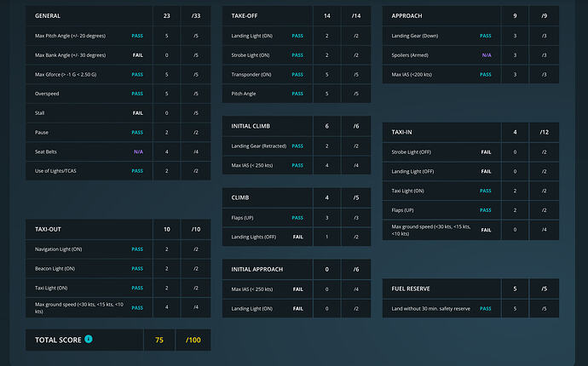
Task: Click Taxi Light (ON) in the TAXI-IN table
Action: tap(408, 191)
